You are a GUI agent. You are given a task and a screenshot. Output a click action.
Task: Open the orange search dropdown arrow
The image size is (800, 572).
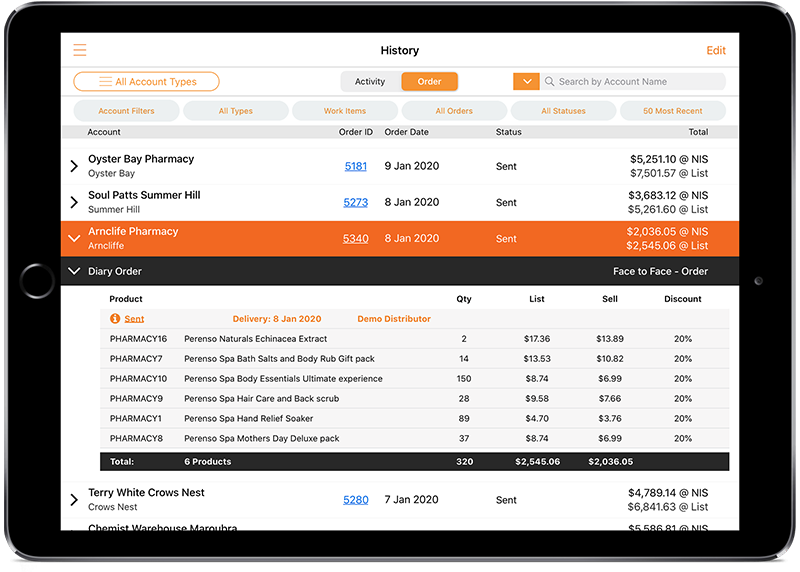point(525,82)
